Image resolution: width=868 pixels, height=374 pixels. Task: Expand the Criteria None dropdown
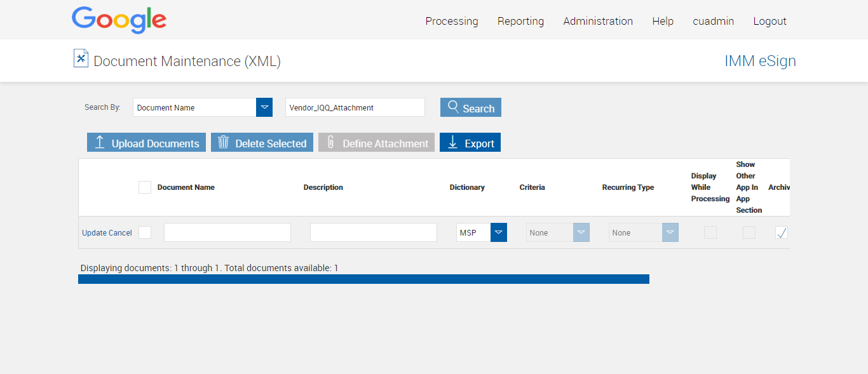pos(581,232)
